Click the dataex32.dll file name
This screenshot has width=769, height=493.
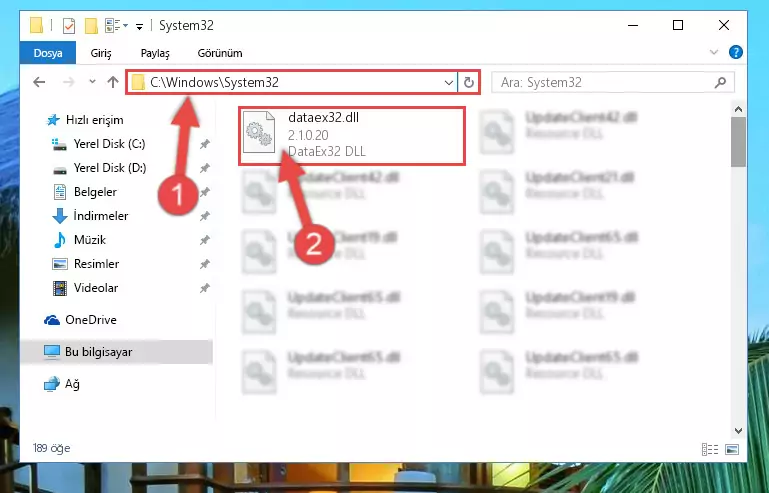[x=323, y=118]
